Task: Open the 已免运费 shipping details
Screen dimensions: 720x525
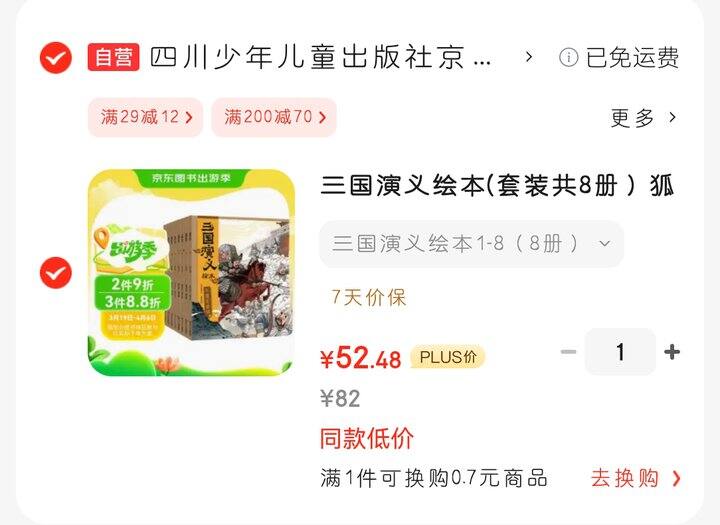Action: pyautogui.click(x=632, y=57)
